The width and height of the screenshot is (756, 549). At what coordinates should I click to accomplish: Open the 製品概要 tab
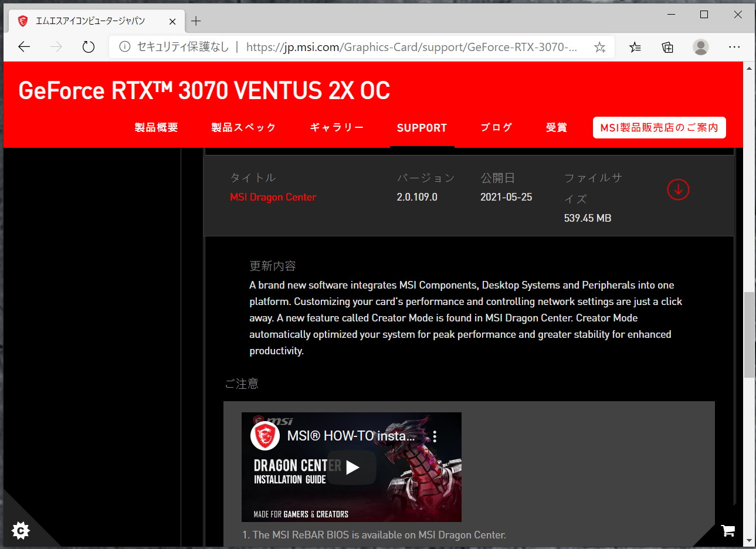[x=156, y=127]
